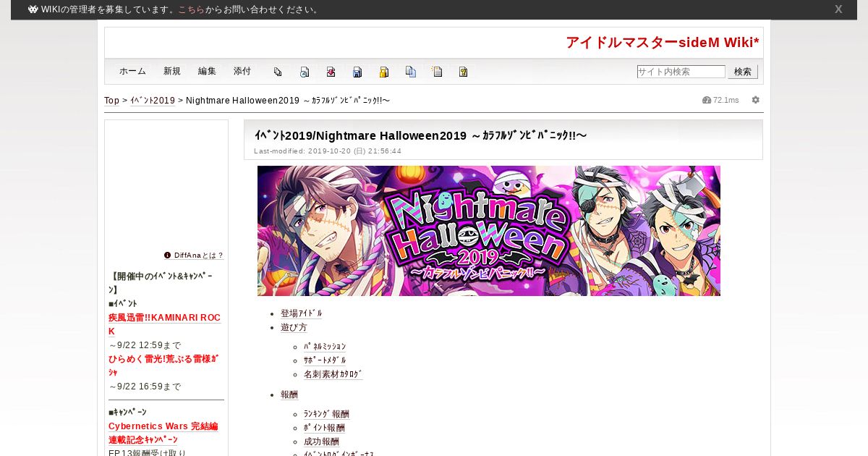
Task: Click the ■ｷｬﾝﾍﾟｰﾝ sidebar label
Action: tap(127, 412)
